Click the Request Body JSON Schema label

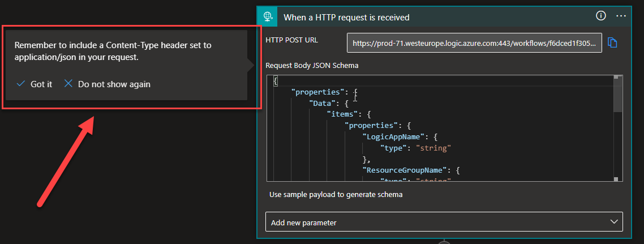point(312,65)
